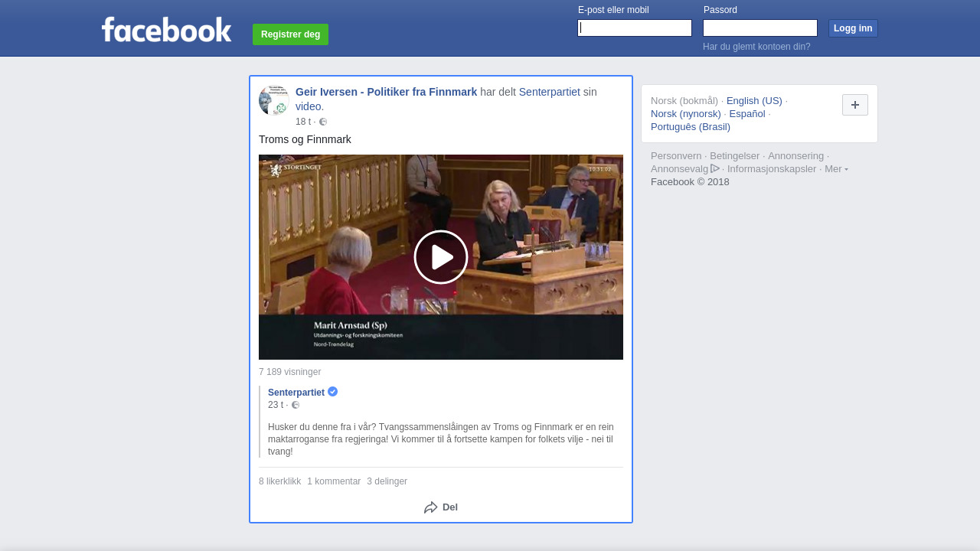Switch language to Norsk (nynorsk)
The height and width of the screenshot is (551, 980).
pos(686,114)
